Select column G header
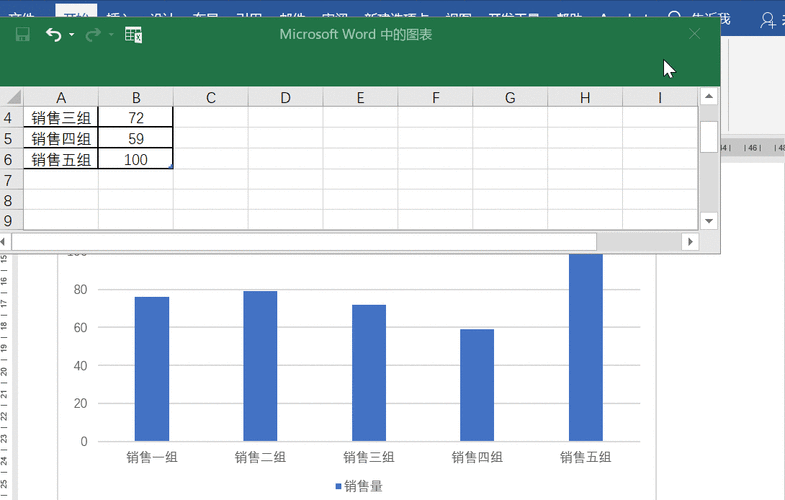The width and height of the screenshot is (785, 500). (x=510, y=98)
